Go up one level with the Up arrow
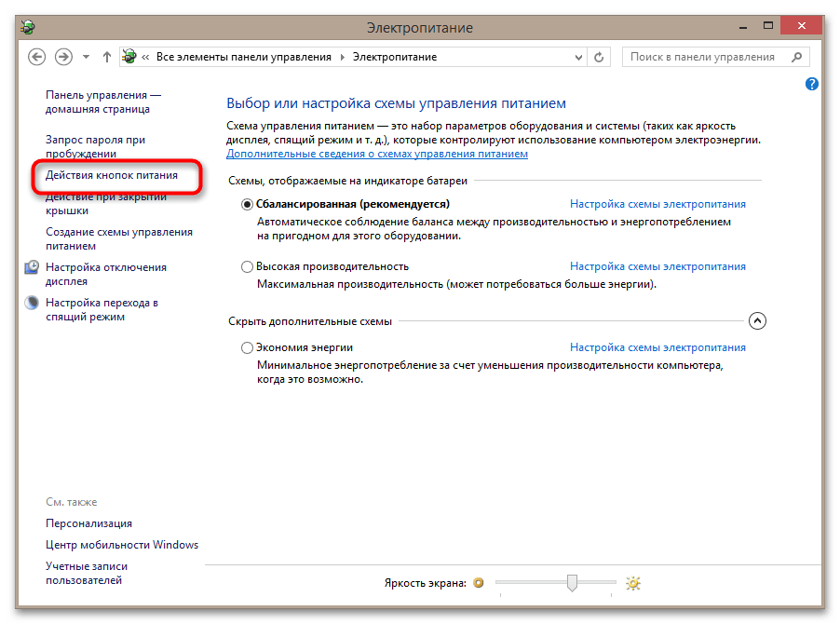840x624 pixels. coord(106,57)
